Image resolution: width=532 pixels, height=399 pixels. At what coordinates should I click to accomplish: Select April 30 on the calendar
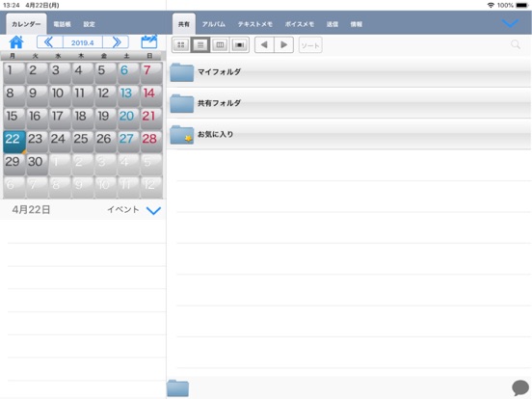pos(37,164)
